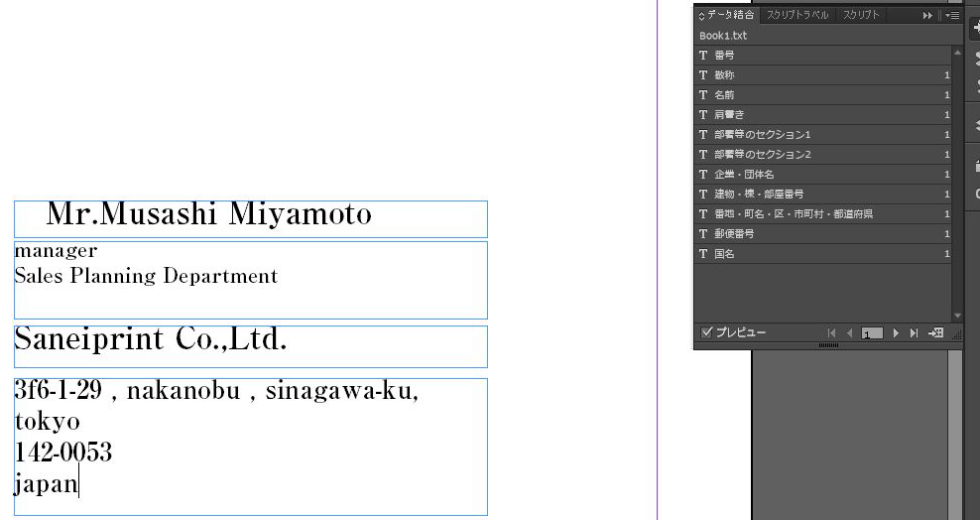This screenshot has height=520, width=980.
Task: Click the Saneiprint Co.,Ltd. text frame
Action: click(x=251, y=346)
